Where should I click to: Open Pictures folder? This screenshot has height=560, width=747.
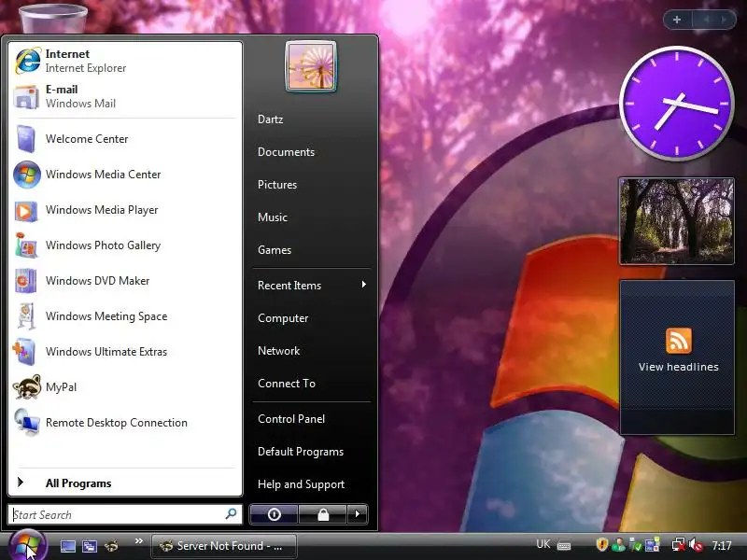311,185
